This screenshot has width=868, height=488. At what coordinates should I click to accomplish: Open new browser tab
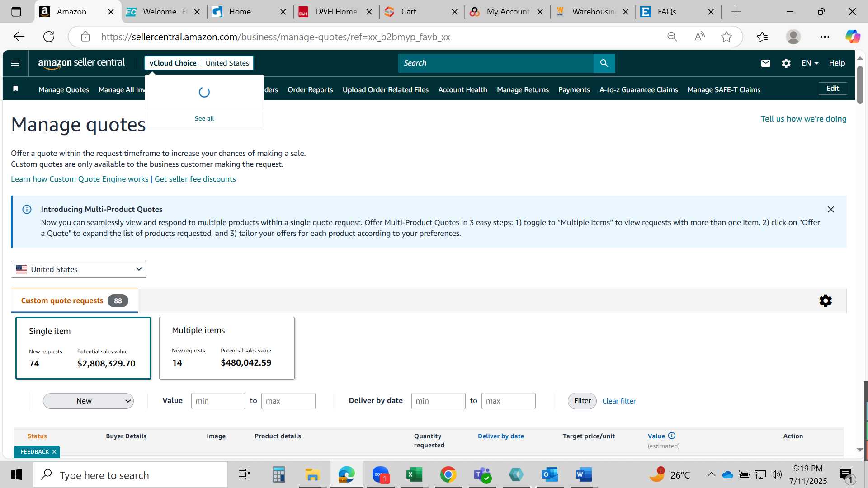click(736, 12)
